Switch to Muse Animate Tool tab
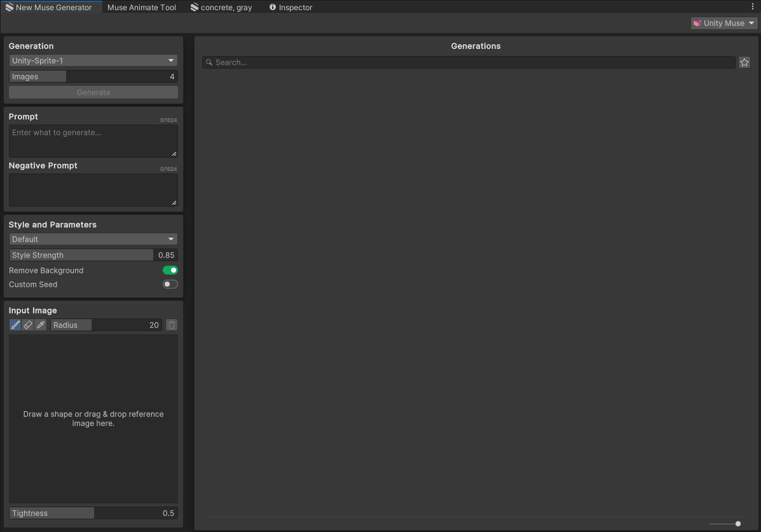This screenshot has height=532, width=761. tap(141, 7)
